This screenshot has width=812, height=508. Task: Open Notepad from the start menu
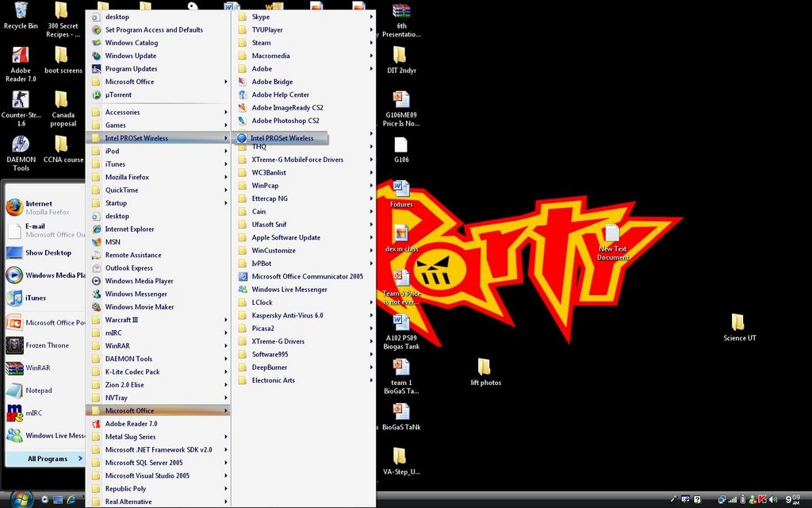point(45,391)
